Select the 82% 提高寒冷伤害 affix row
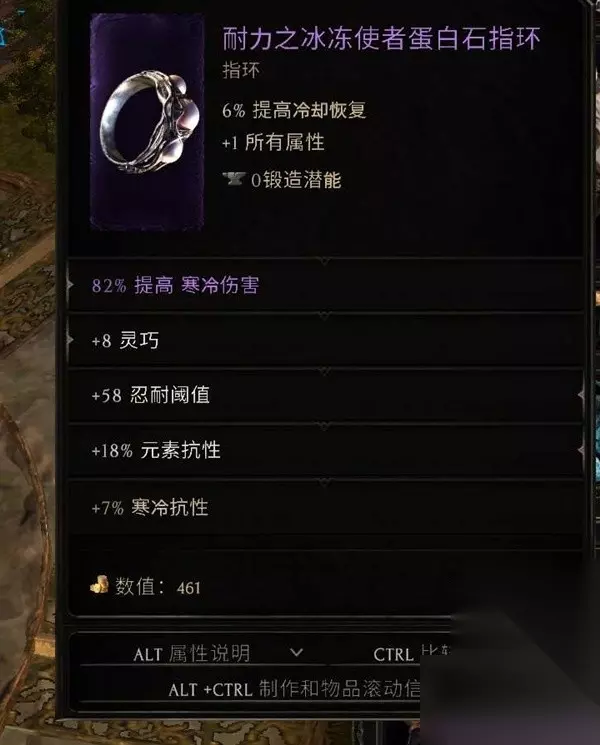 coord(325,286)
